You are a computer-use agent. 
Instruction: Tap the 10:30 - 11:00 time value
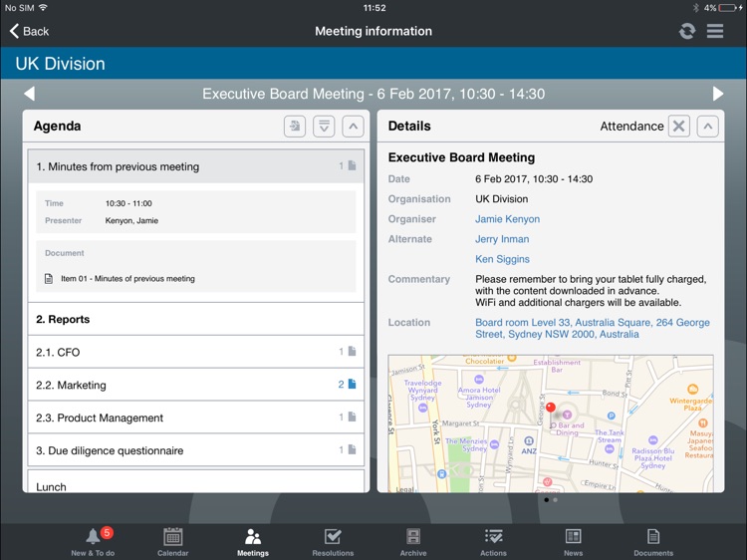click(128, 203)
